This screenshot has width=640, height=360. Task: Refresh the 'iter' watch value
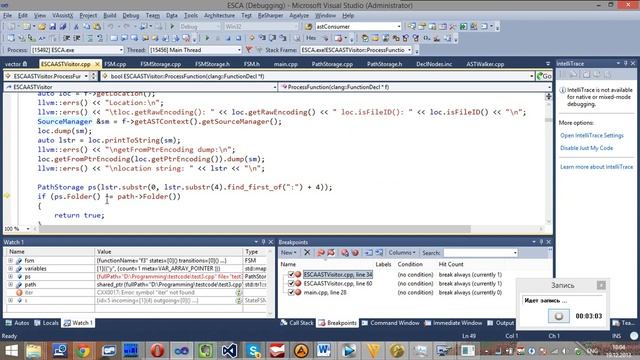[x=238, y=293]
